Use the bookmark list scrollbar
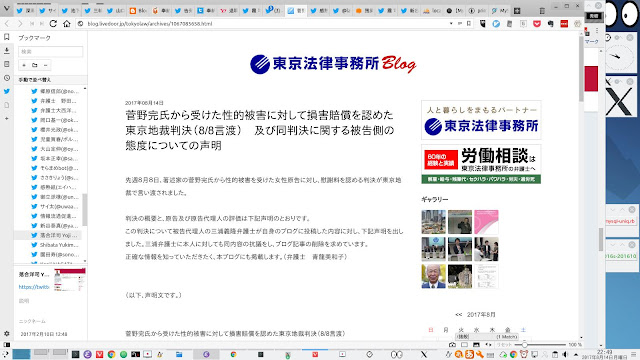The width and height of the screenshot is (640, 360). [84, 209]
